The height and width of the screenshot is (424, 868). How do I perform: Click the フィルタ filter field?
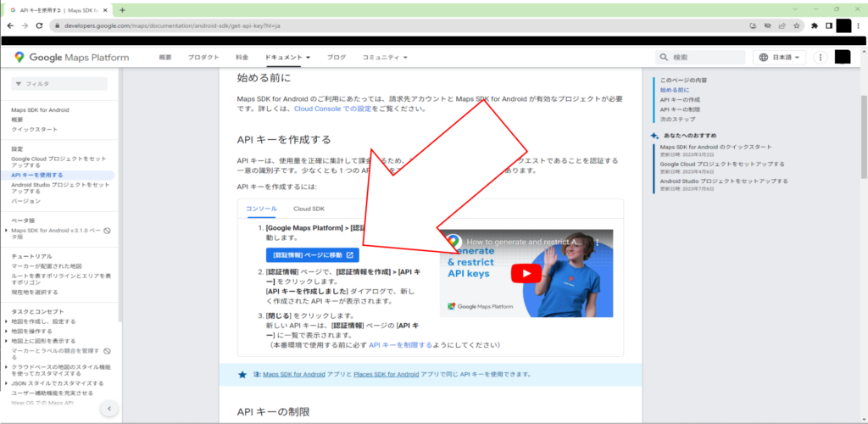pyautogui.click(x=59, y=84)
